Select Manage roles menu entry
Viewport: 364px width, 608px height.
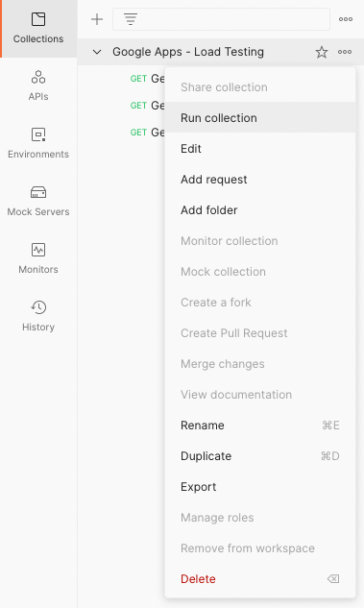[x=260, y=518]
